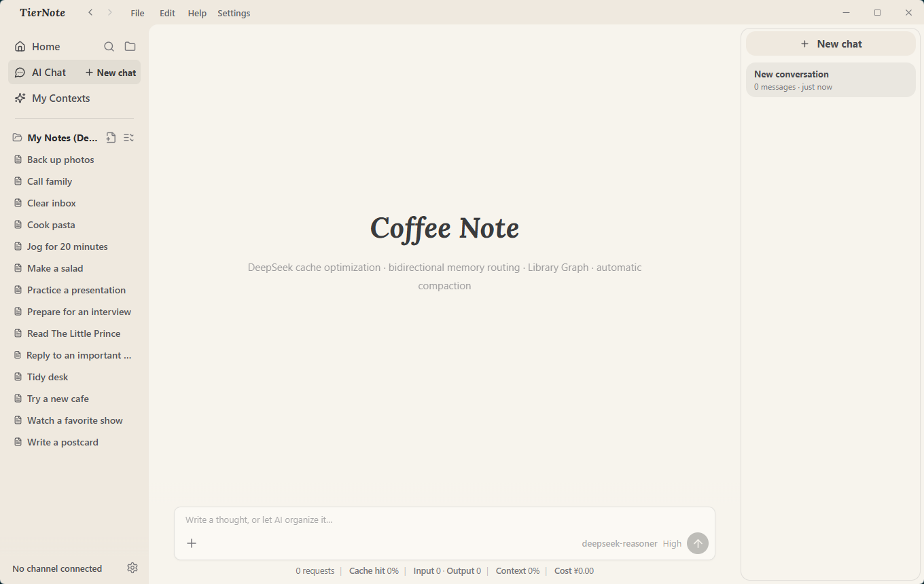
Task: Click the Coffee Note heading
Action: pyautogui.click(x=444, y=228)
